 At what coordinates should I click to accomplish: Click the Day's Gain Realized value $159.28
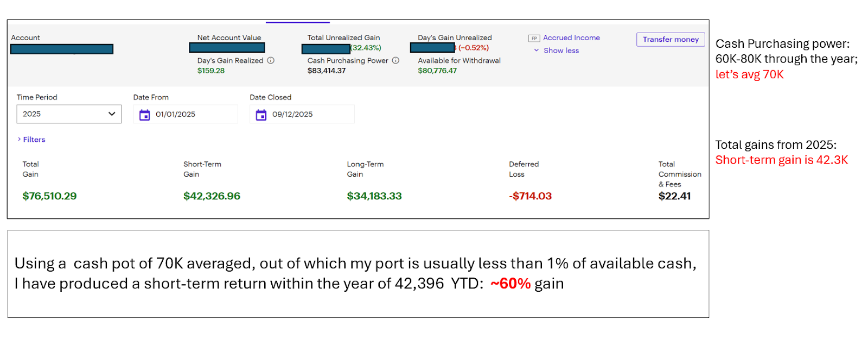(x=211, y=71)
